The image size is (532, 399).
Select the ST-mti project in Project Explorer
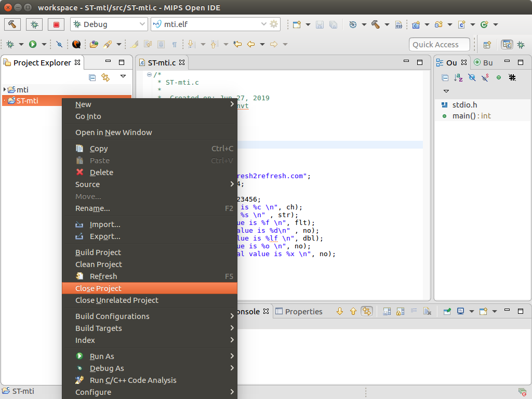(27, 101)
